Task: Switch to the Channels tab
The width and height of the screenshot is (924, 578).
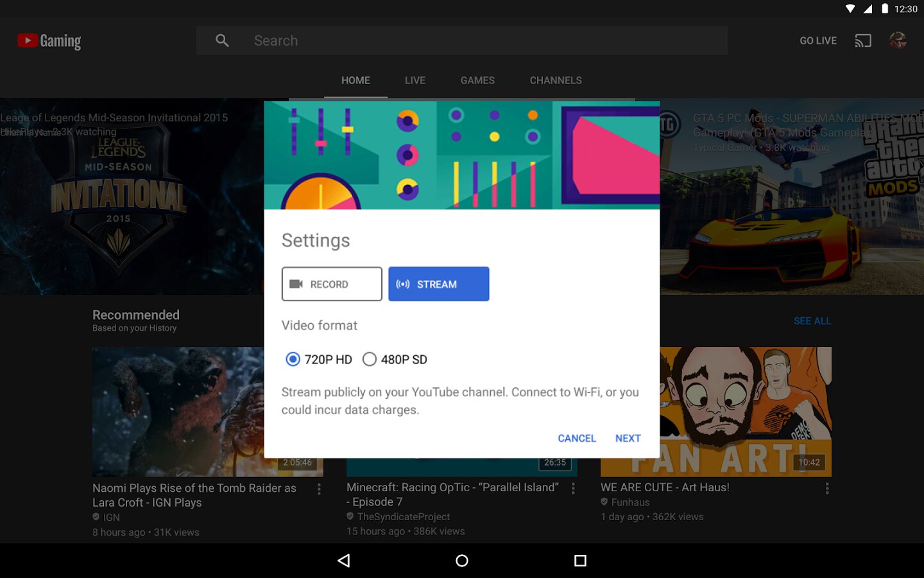Action: coord(556,80)
